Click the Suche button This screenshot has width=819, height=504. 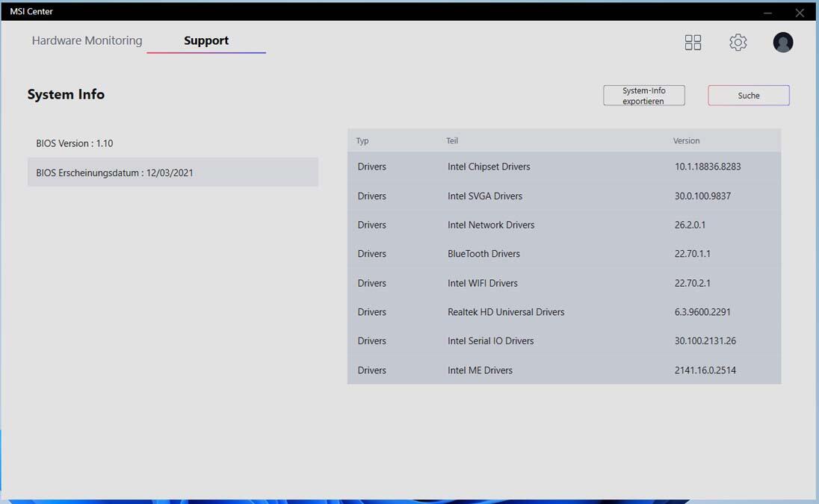[748, 96]
